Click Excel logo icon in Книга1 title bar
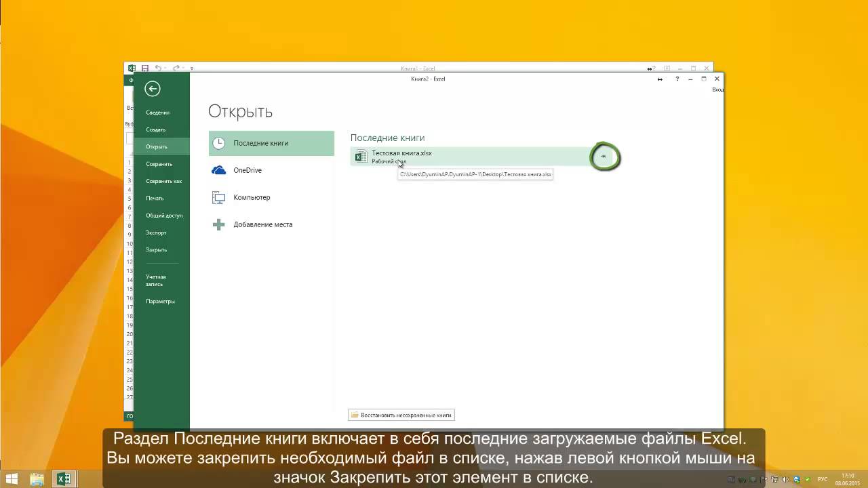The image size is (868, 488). coord(132,68)
